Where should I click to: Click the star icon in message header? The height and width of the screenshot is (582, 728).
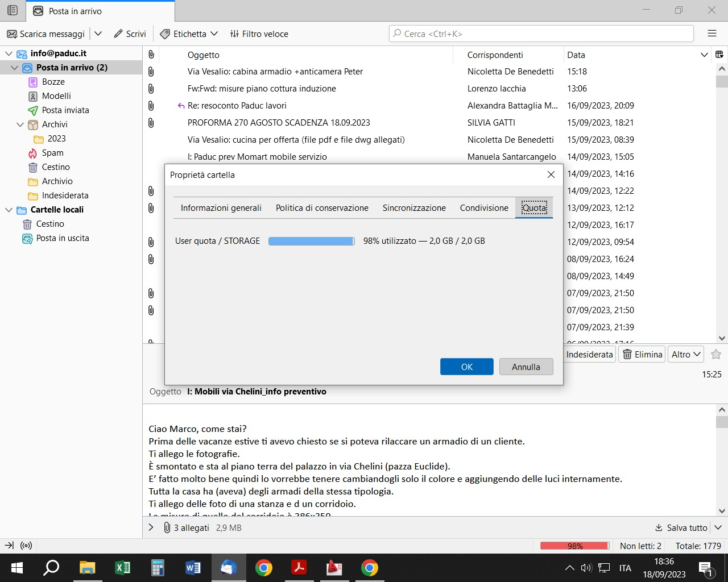[716, 354]
